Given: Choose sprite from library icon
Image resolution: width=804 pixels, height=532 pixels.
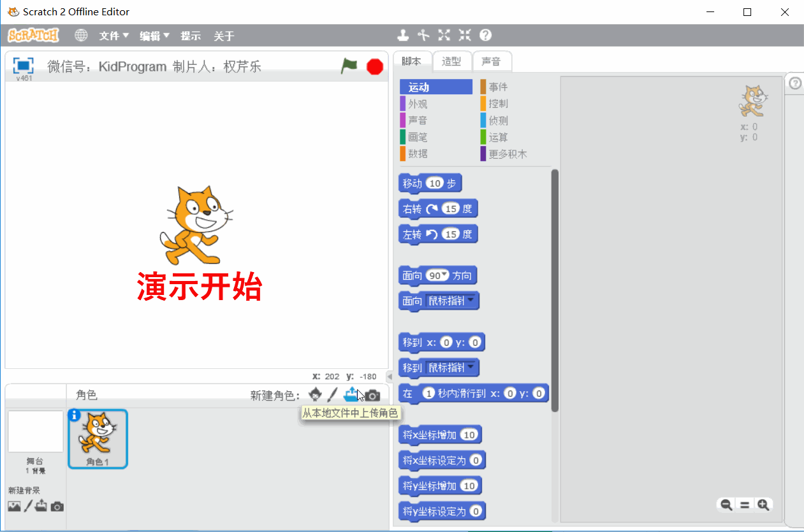Looking at the screenshot, I should click(315, 395).
